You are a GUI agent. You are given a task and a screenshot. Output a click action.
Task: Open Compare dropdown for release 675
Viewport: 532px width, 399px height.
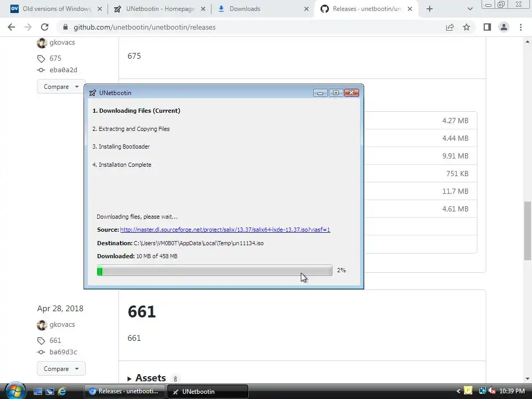coord(61,87)
